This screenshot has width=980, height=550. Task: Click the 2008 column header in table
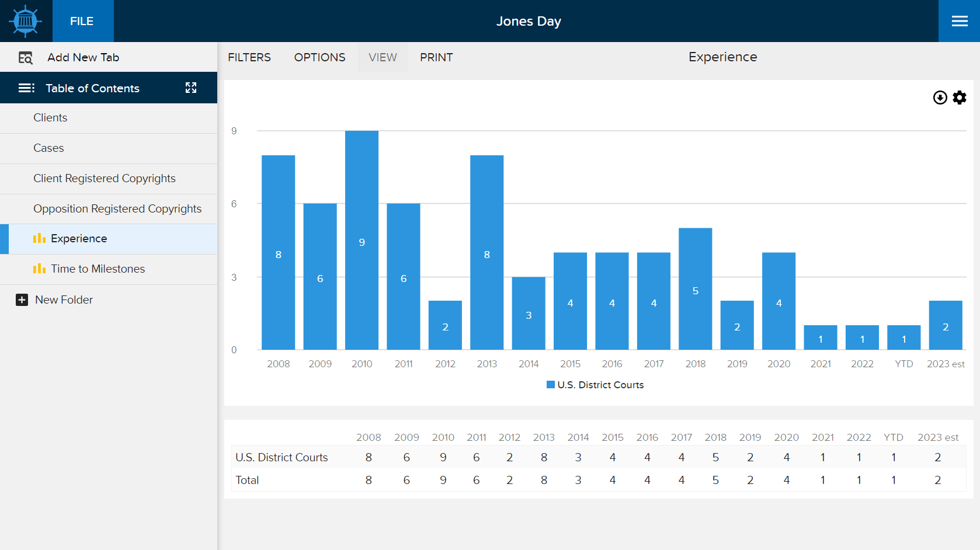click(369, 437)
